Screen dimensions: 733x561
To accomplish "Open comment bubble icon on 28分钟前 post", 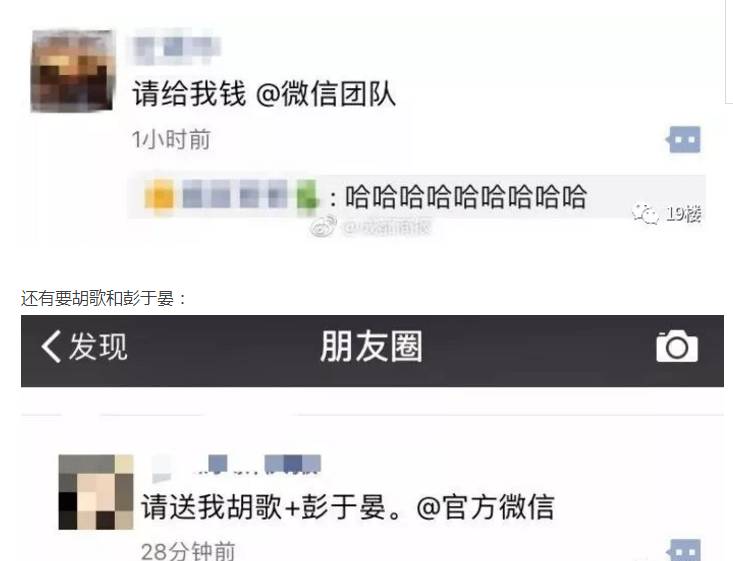I will pyautogui.click(x=683, y=550).
